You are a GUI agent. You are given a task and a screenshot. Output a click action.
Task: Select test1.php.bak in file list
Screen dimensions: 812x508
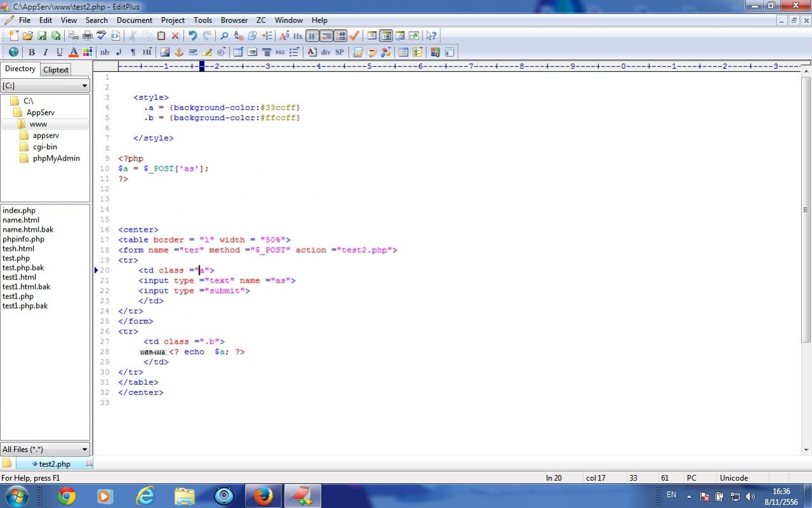pos(25,305)
